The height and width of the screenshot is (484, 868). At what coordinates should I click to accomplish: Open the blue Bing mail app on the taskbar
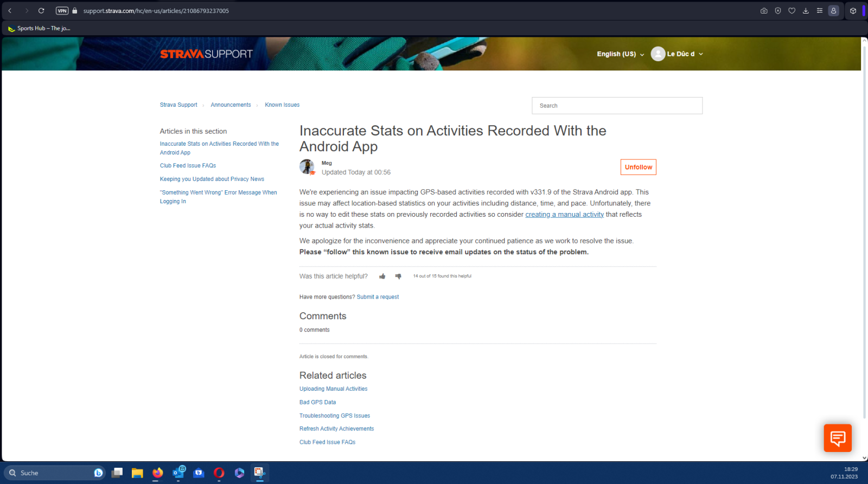point(199,473)
